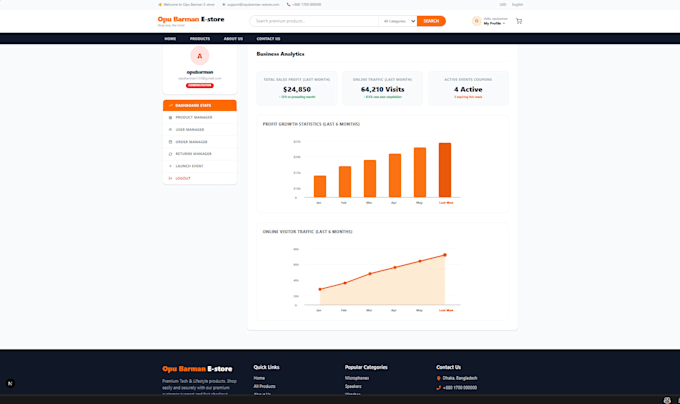Viewport: 680px width, 404px height.
Task: Click the user avatar icon beside My Profile
Action: (x=477, y=21)
